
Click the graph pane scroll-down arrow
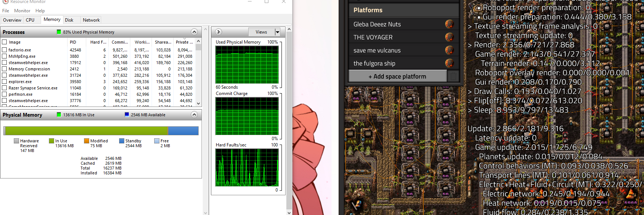pyautogui.click(x=289, y=212)
